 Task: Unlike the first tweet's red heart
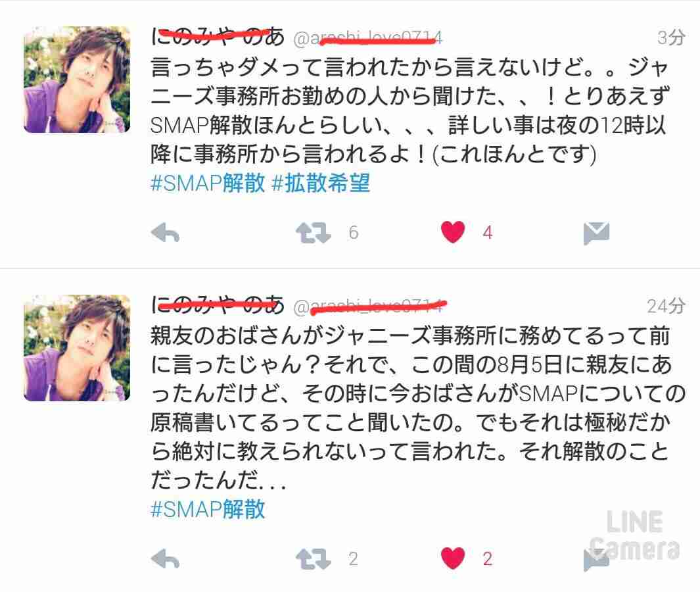pyautogui.click(x=453, y=232)
